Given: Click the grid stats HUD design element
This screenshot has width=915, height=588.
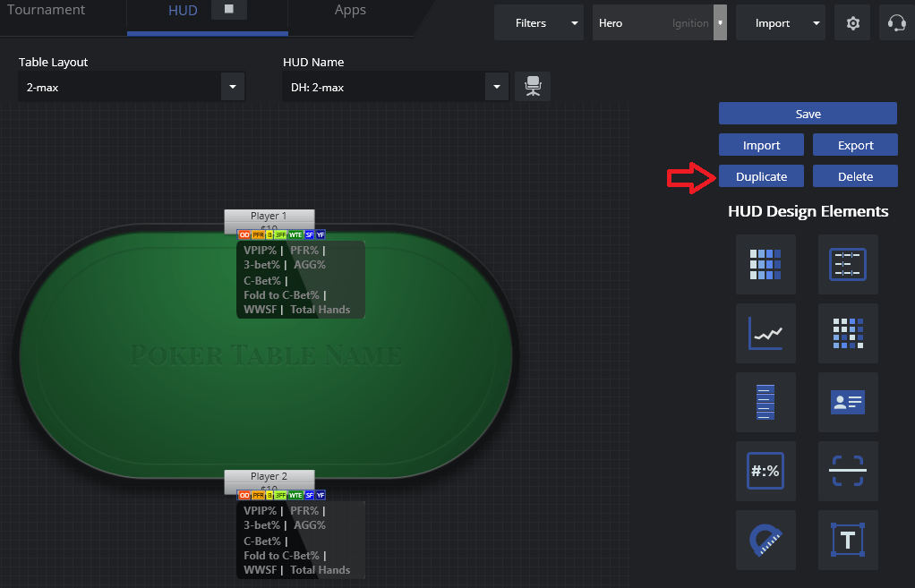Looking at the screenshot, I should [765, 264].
